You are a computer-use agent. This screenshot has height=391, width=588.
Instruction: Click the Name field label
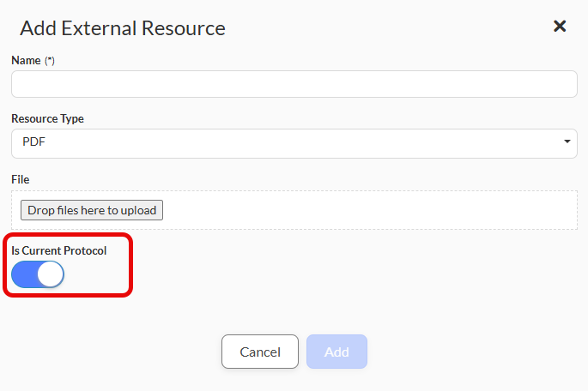point(26,60)
